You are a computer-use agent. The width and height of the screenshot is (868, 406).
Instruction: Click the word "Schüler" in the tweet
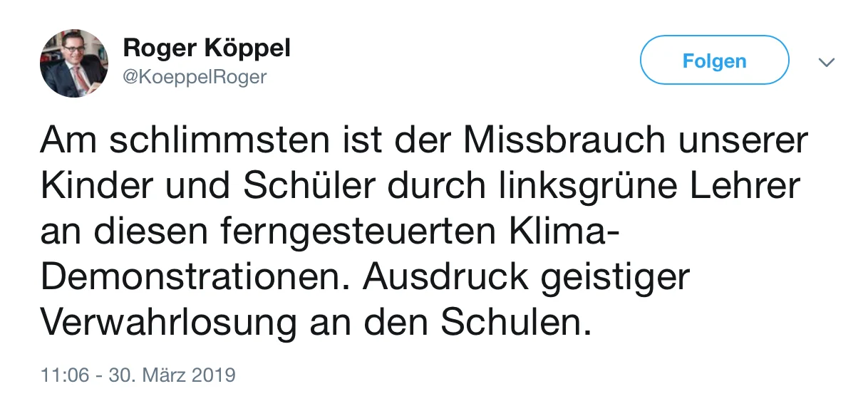tap(308, 187)
